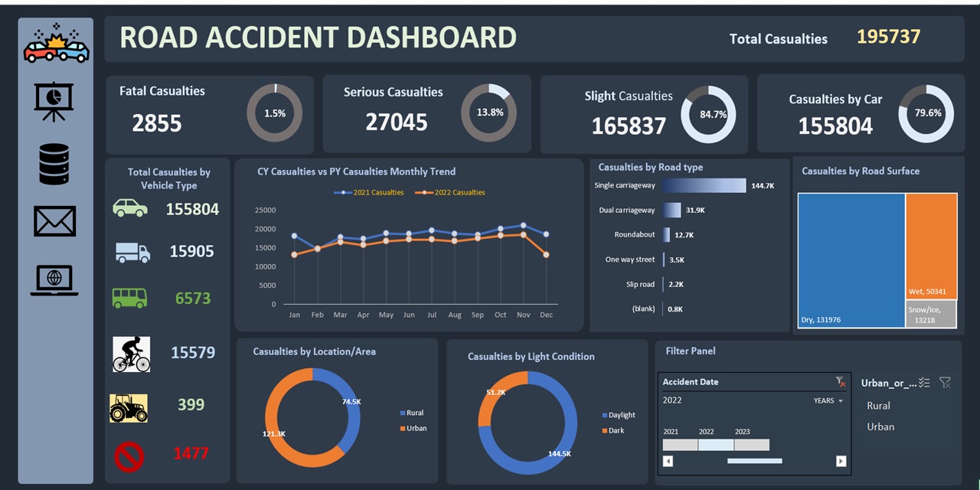Click the bicycle icon beside 15579

(130, 353)
